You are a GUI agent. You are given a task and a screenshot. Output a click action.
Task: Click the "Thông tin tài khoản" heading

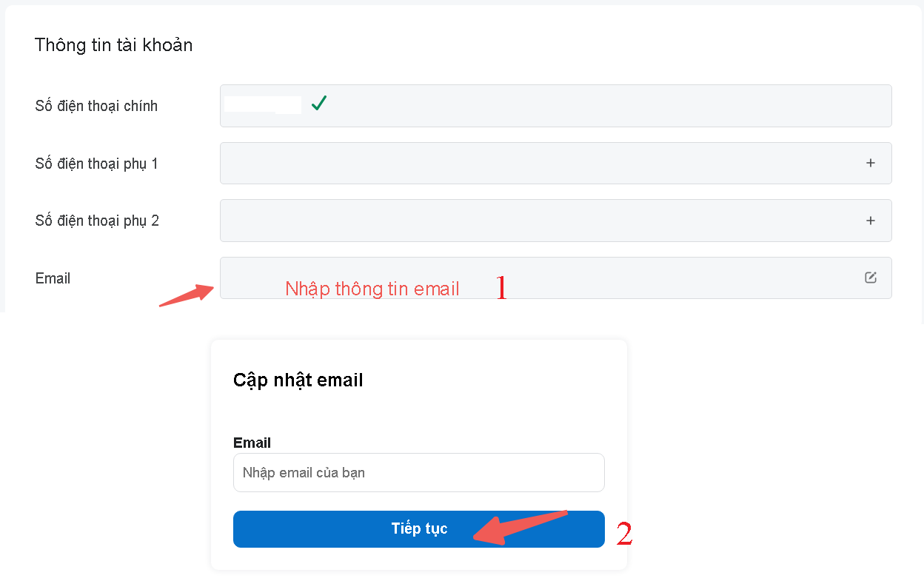(113, 45)
